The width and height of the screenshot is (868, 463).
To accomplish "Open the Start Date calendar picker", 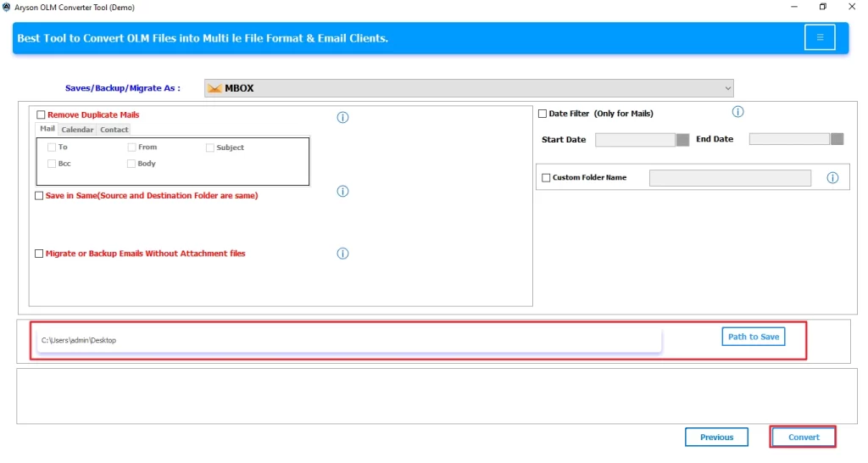I will [682, 140].
